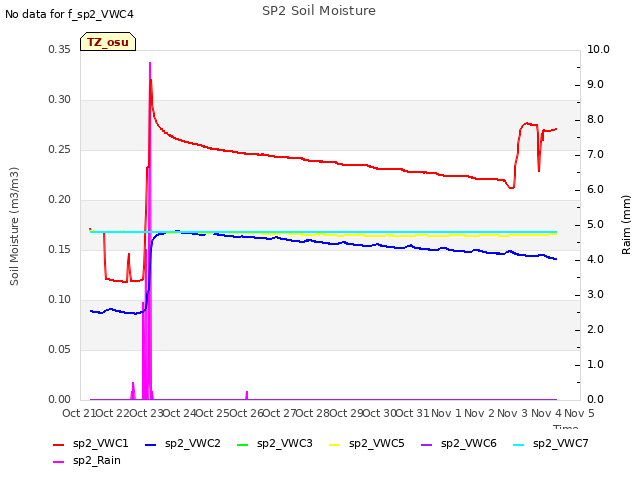Click the 4.0 right axis tick label

click(596, 260)
